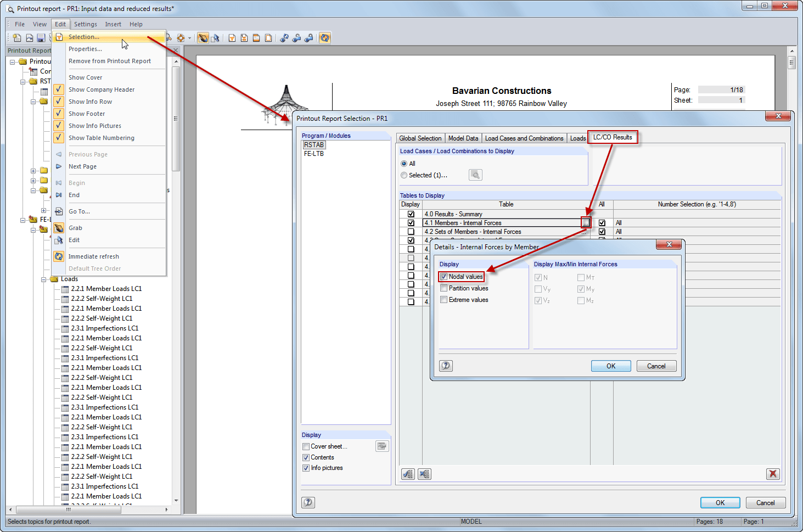Collapse the Loads folder in the tree
803x532 pixels.
tap(43, 279)
